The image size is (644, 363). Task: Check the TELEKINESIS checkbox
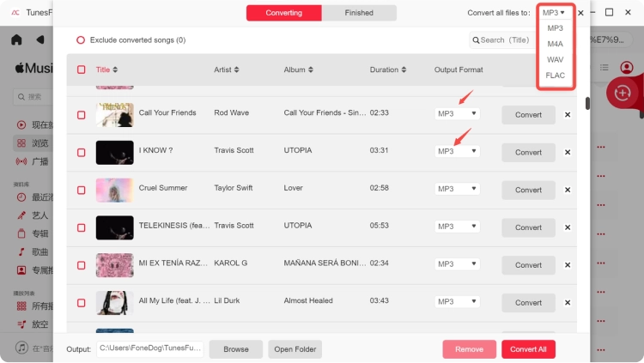(82, 227)
